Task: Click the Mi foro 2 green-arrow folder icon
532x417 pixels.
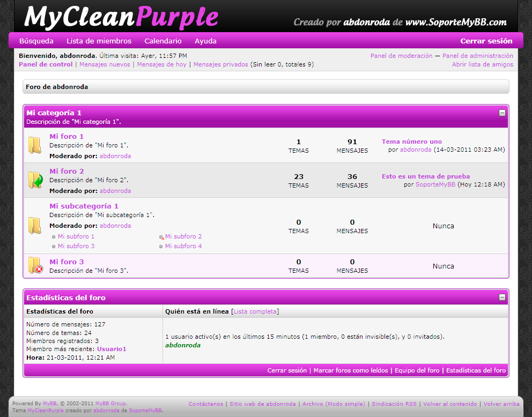Action: coord(35,180)
